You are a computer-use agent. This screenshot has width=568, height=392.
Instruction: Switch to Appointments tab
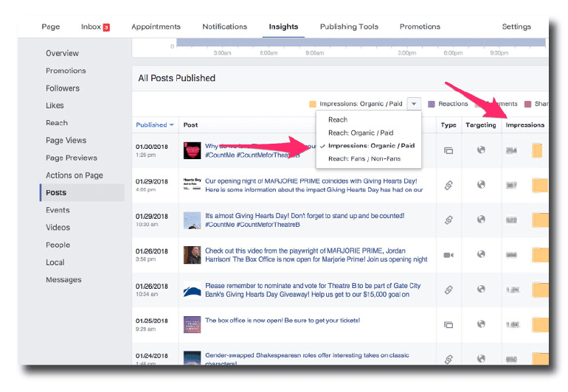(156, 27)
